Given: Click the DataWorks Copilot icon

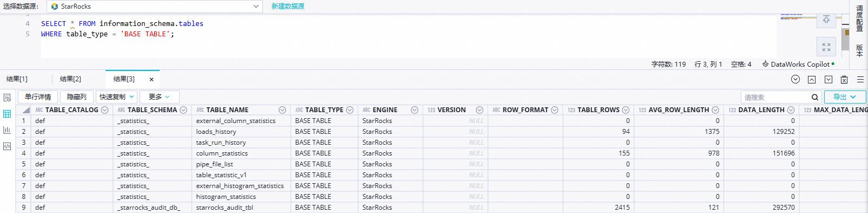Looking at the screenshot, I should (765, 64).
